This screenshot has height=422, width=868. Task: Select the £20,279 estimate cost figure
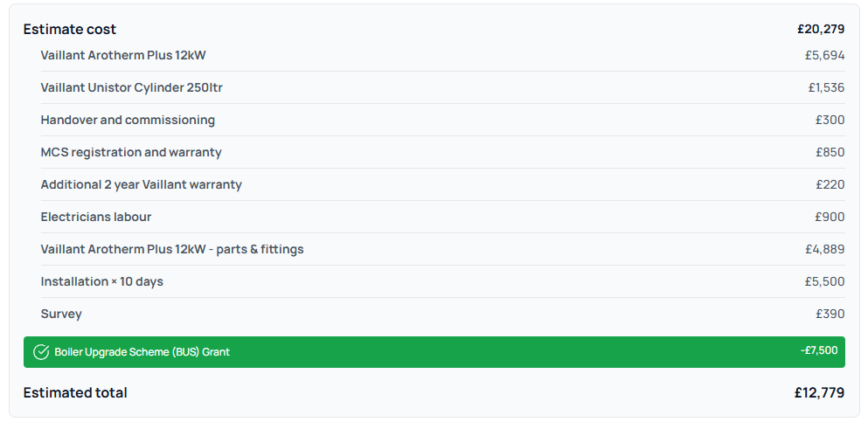820,30
